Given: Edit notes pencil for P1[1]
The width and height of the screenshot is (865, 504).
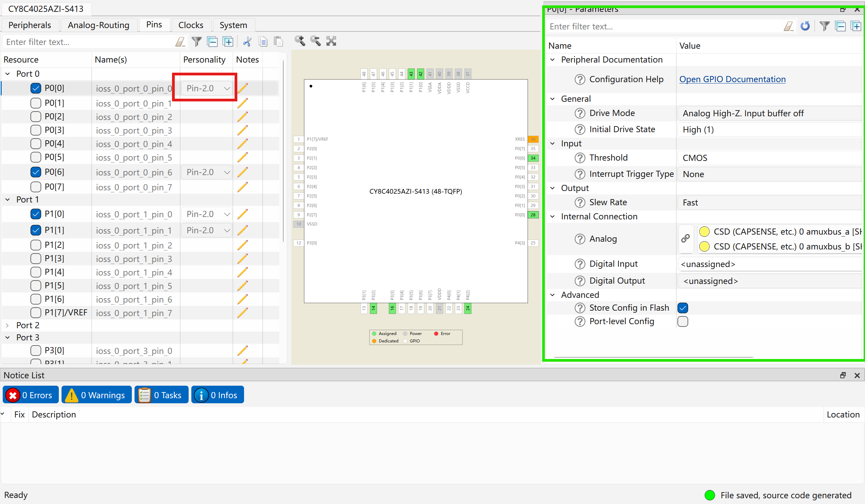Looking at the screenshot, I should tap(243, 231).
